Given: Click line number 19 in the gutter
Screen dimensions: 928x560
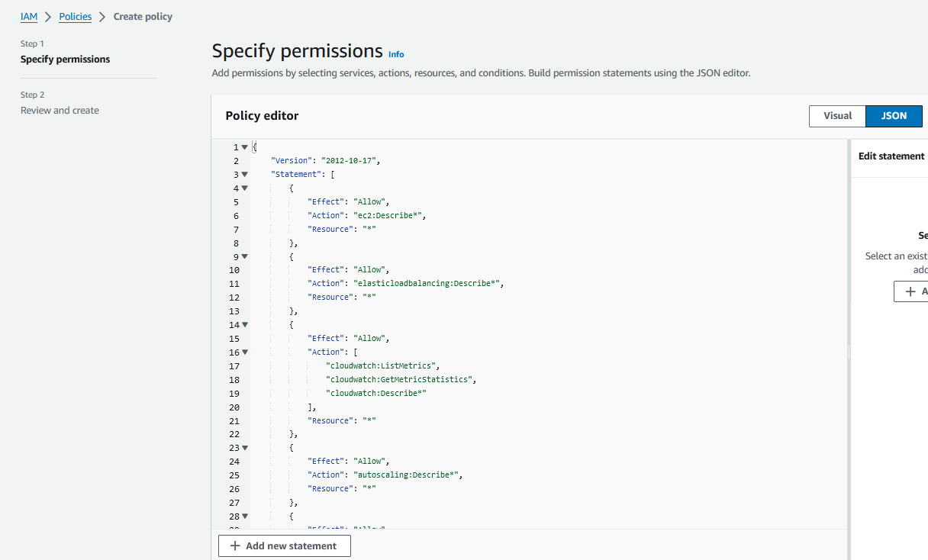Looking at the screenshot, I should [234, 394].
